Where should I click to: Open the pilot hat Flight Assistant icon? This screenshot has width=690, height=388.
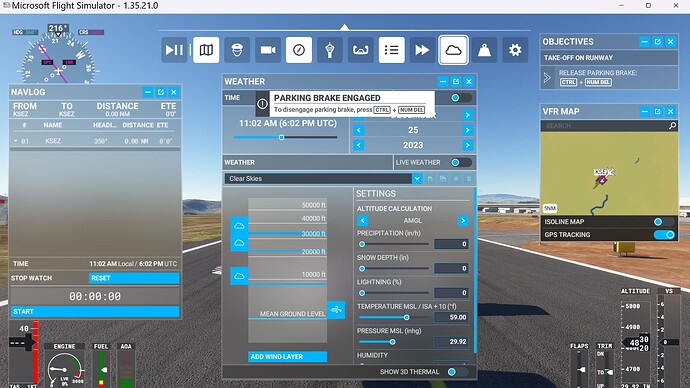tap(237, 50)
